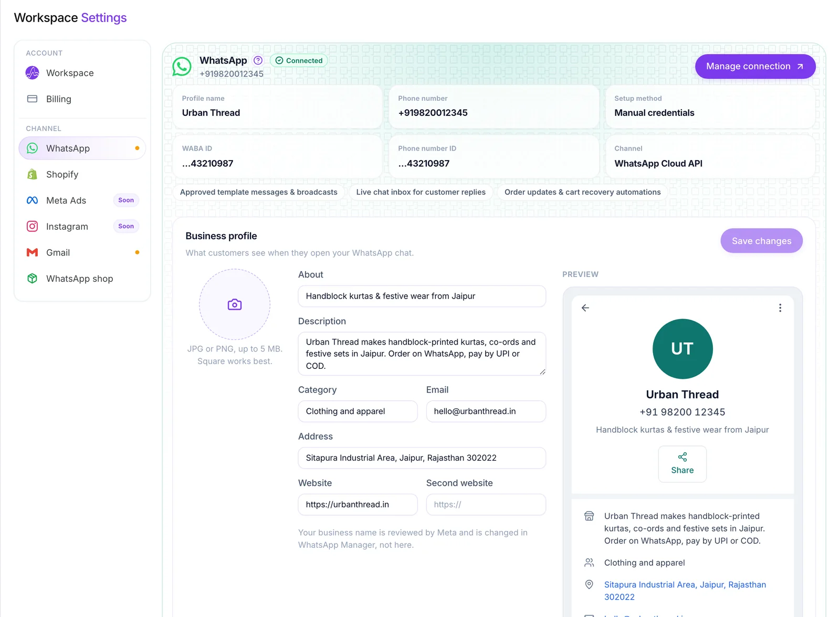Click the Connected status badge

299,61
